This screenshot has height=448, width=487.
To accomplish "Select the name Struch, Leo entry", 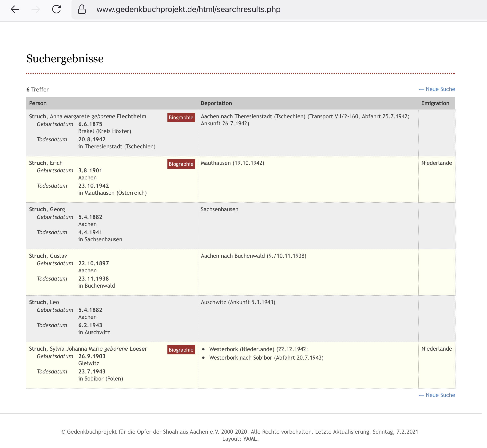I will pyautogui.click(x=44, y=302).
